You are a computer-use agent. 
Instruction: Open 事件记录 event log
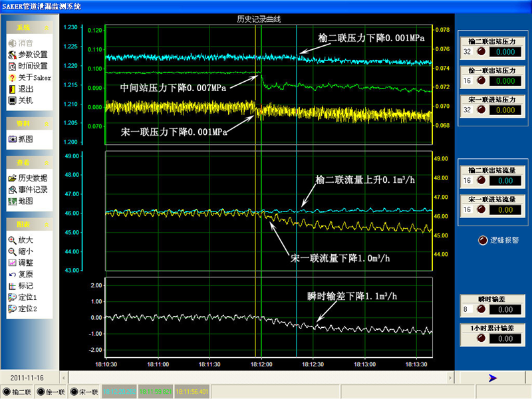(x=31, y=190)
